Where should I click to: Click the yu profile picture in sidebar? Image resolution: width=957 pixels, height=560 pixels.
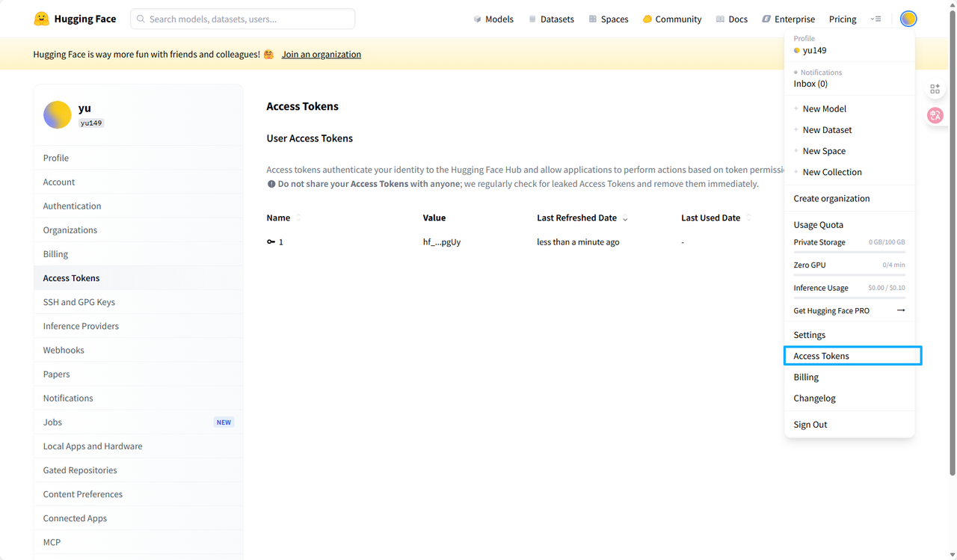pos(58,115)
